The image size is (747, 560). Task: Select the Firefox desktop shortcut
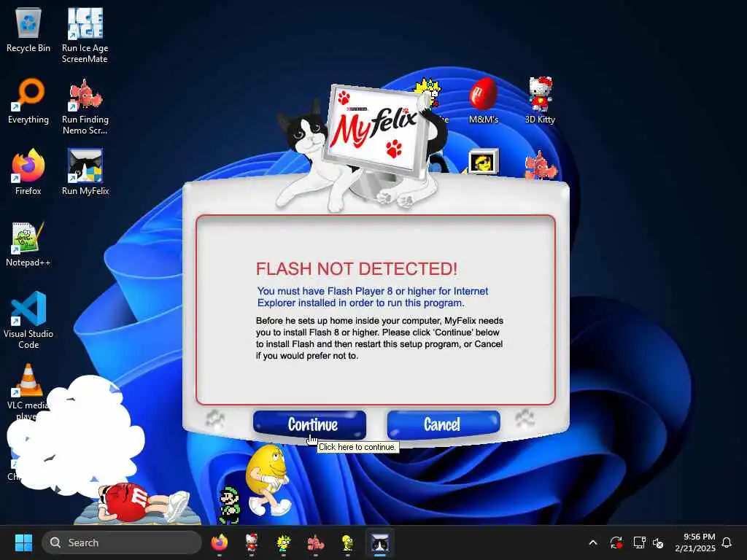coord(28,172)
